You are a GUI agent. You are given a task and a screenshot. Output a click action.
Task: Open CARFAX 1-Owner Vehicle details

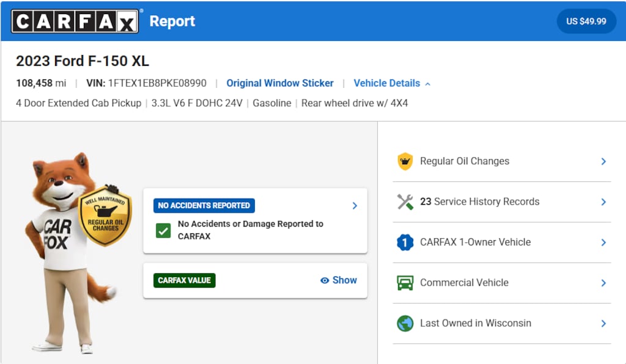[x=502, y=242]
